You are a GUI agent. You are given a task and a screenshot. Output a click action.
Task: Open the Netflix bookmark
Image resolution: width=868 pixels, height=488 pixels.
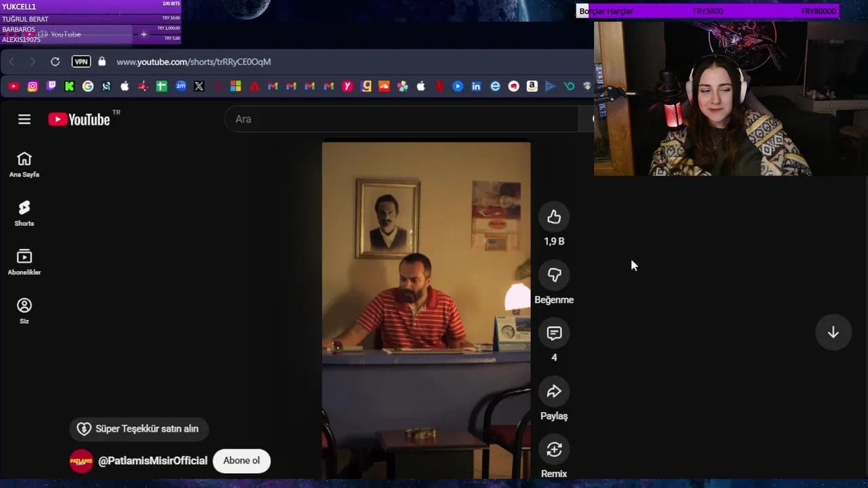pyautogui.click(x=439, y=86)
